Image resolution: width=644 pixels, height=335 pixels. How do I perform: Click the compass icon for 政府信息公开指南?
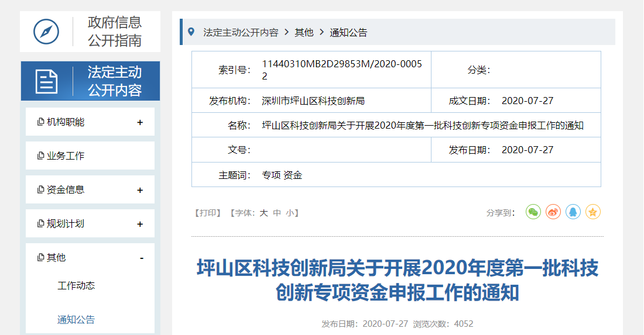(46, 32)
